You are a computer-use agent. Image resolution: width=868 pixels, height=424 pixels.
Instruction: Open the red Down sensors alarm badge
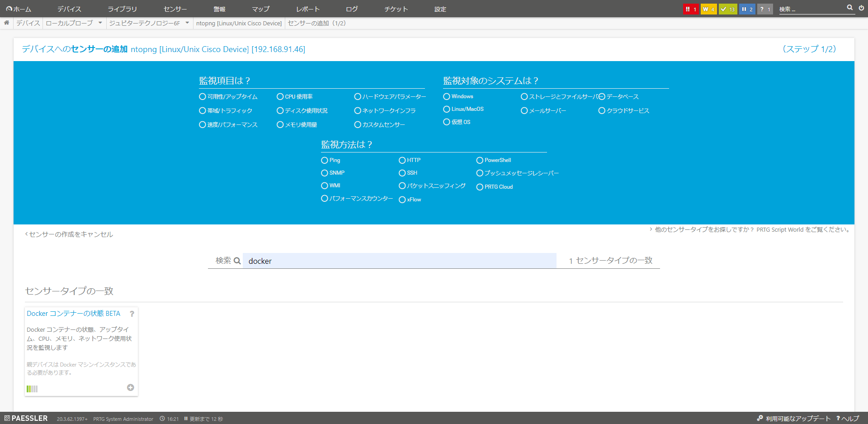point(691,9)
